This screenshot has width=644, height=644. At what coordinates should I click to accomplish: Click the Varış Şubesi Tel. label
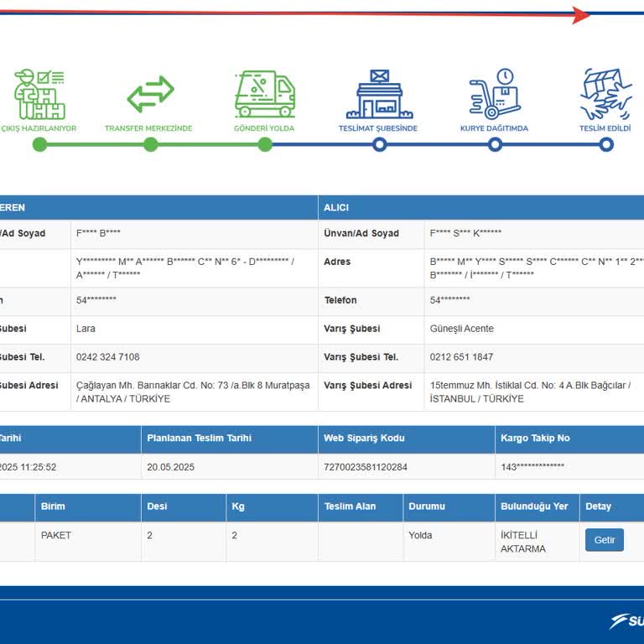361,357
